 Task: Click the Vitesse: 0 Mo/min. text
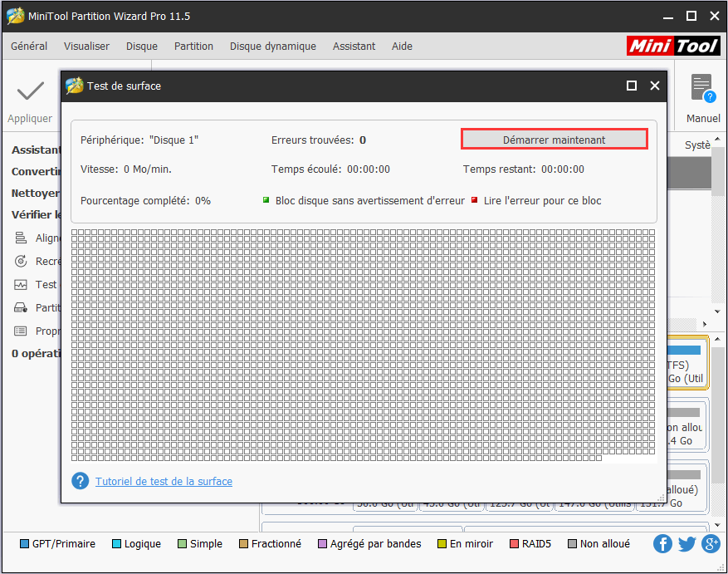point(126,169)
